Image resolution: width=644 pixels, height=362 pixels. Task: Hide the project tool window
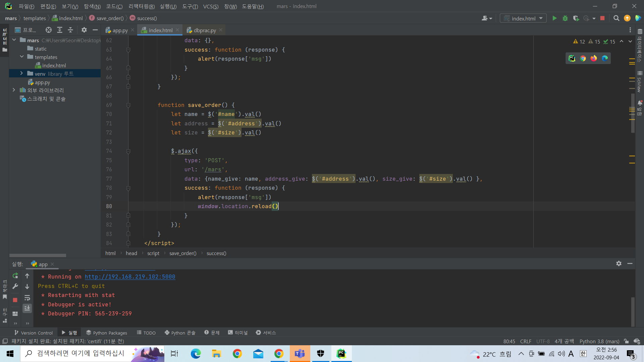(95, 30)
